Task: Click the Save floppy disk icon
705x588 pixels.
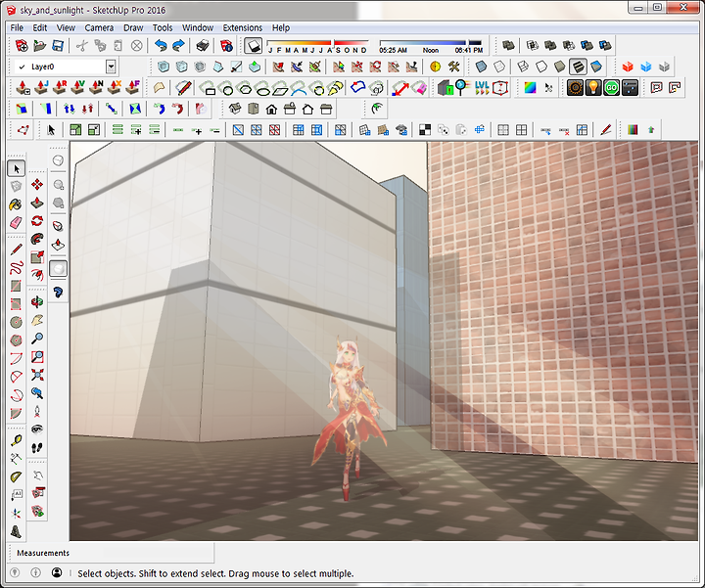Action: (58, 45)
